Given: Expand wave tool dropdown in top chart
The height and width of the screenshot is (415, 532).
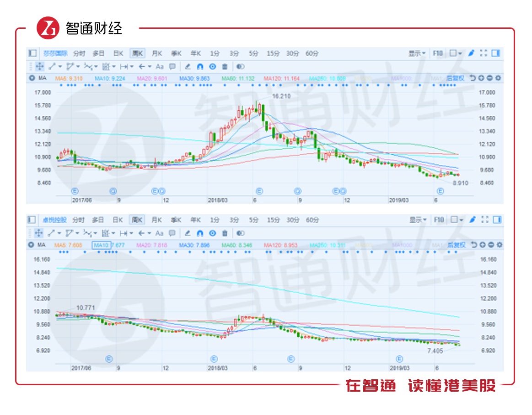Looking at the screenshot, I should [96, 66].
